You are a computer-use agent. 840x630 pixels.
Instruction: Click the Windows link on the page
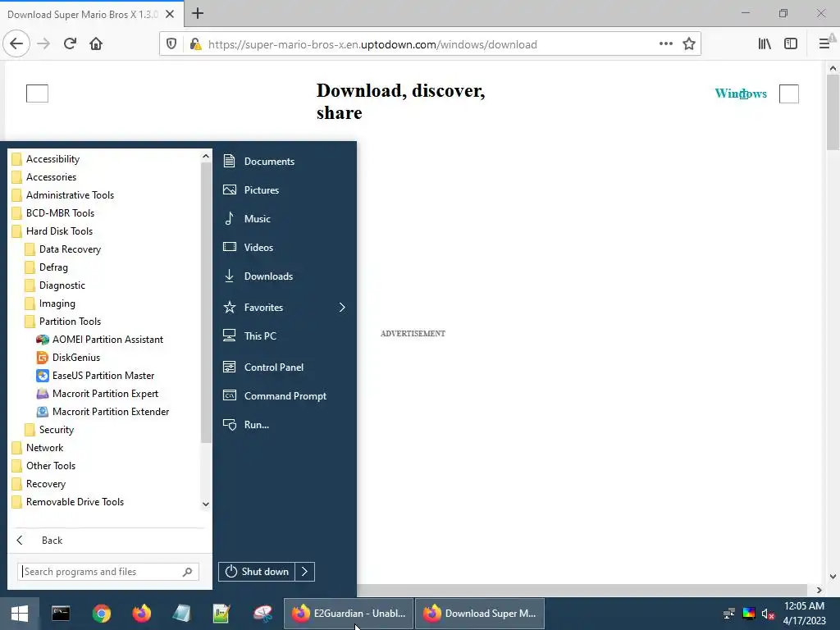[x=741, y=94]
